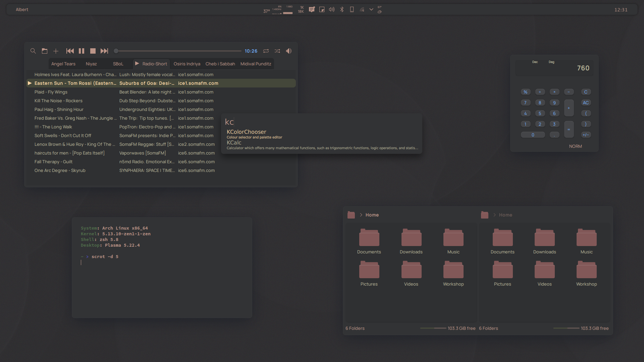The image size is (644, 362).
Task: Open search in the music player
Action: coord(33,51)
